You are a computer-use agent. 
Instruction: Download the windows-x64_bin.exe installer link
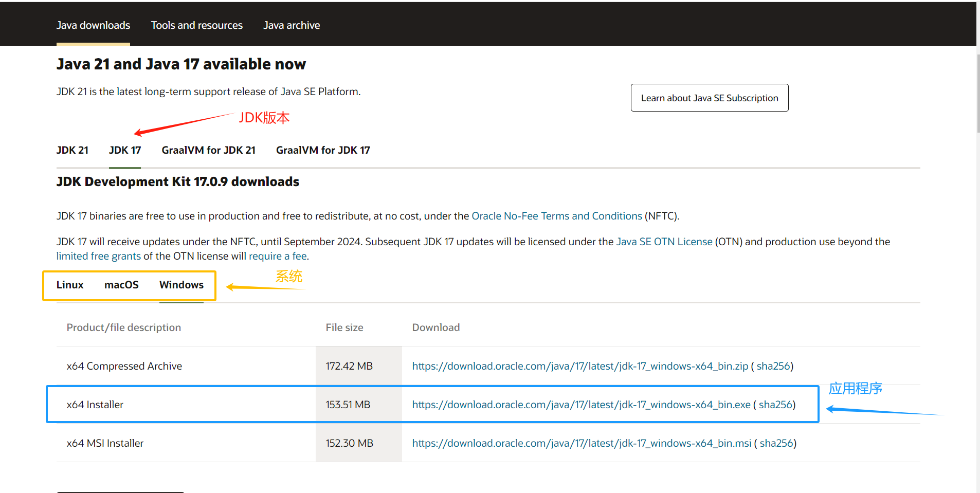(581, 405)
